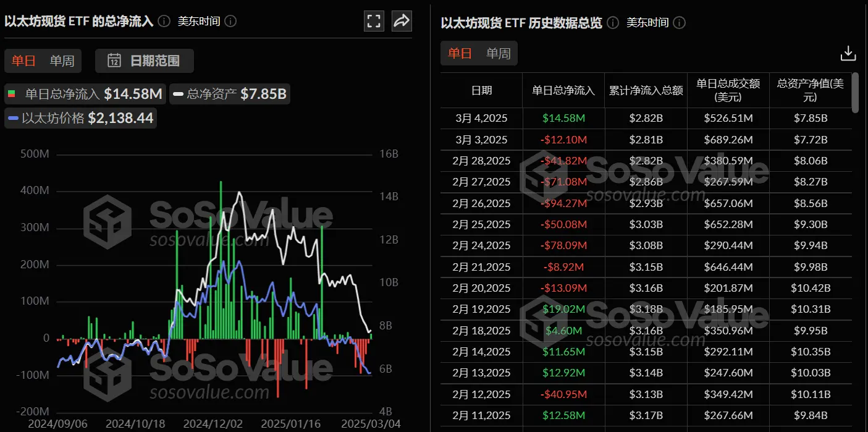Select 单周 in the history table panel
The width and height of the screenshot is (868, 432).
click(x=498, y=53)
